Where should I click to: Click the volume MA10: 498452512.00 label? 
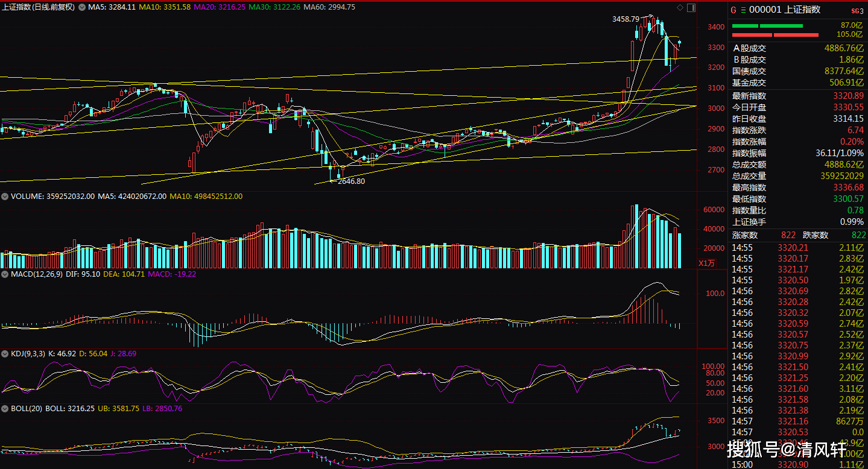tap(206, 197)
